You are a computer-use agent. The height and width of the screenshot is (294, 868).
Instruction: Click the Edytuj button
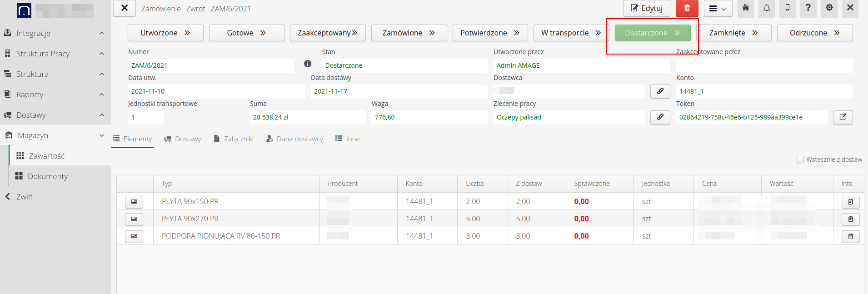(647, 8)
